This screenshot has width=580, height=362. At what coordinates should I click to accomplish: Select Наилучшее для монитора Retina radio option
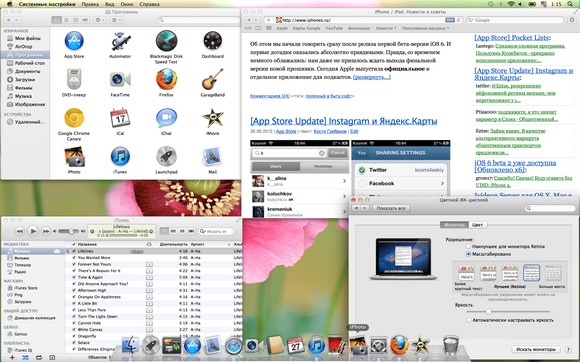click(x=469, y=246)
